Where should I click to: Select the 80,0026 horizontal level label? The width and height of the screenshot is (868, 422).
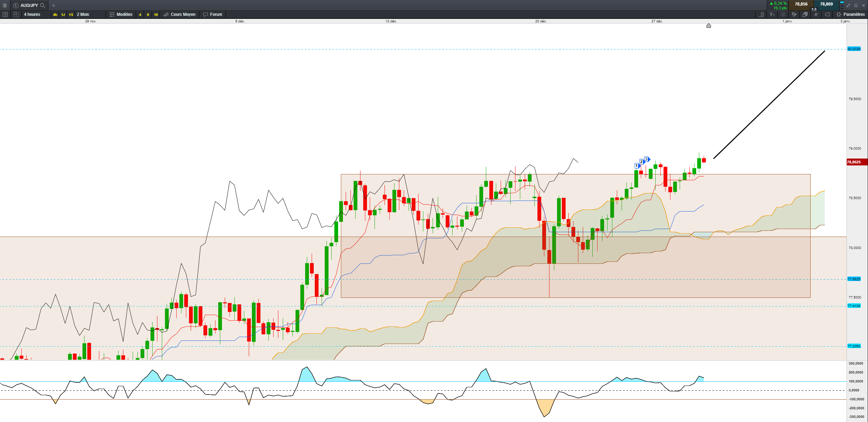tap(854, 49)
